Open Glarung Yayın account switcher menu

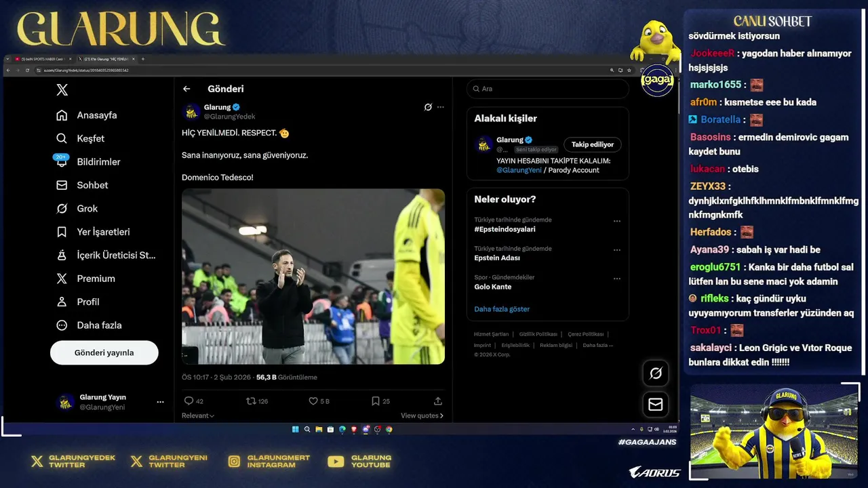coord(111,402)
